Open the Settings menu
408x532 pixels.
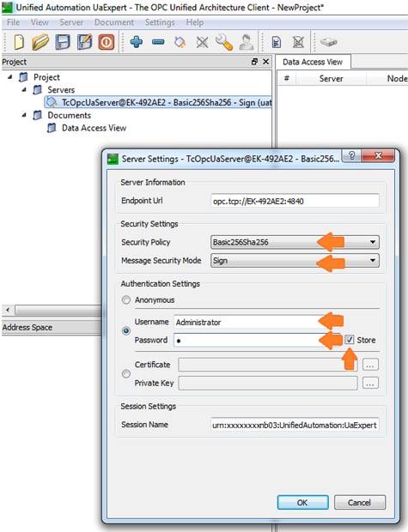pyautogui.click(x=160, y=22)
